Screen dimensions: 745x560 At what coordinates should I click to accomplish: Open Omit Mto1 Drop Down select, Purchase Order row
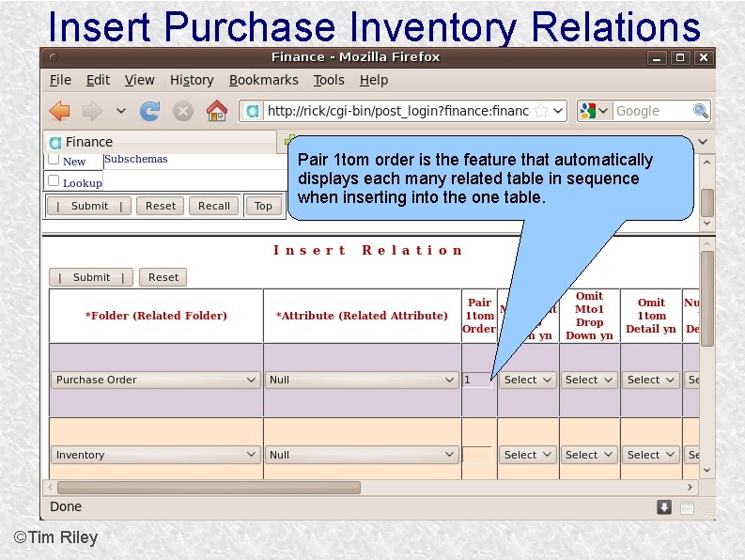[x=589, y=380]
